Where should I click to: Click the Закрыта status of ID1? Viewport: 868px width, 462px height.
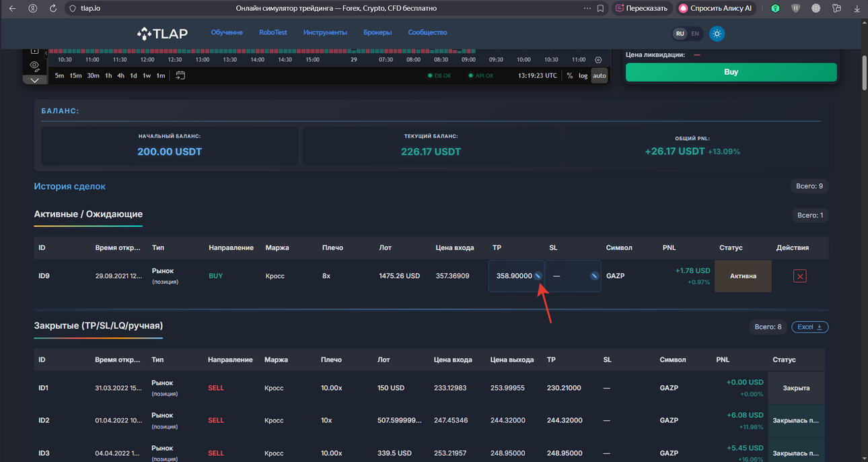tap(796, 388)
